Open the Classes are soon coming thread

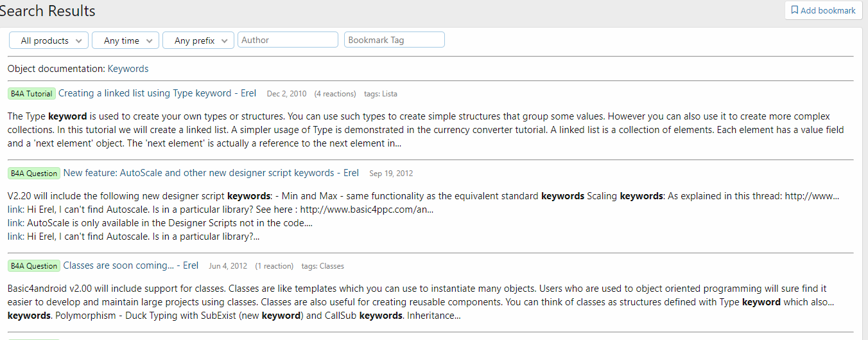[130, 265]
